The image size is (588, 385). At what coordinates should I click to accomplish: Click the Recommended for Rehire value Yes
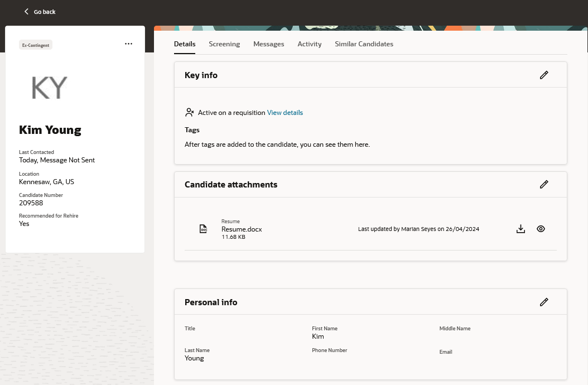pyautogui.click(x=24, y=224)
